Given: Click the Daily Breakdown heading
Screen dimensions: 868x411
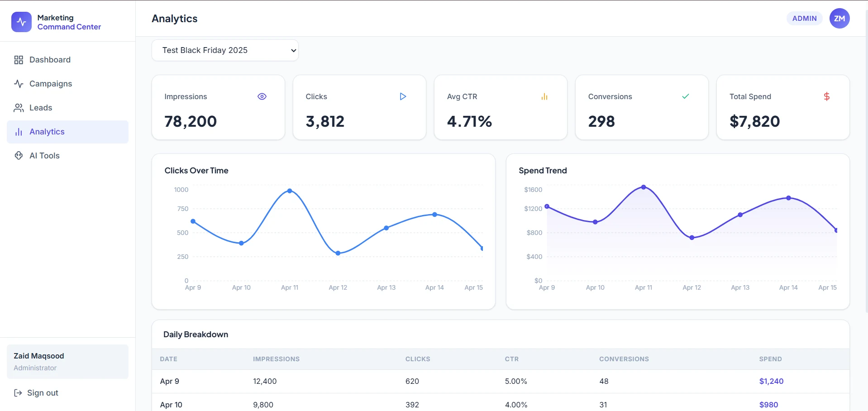Looking at the screenshot, I should [196, 335].
